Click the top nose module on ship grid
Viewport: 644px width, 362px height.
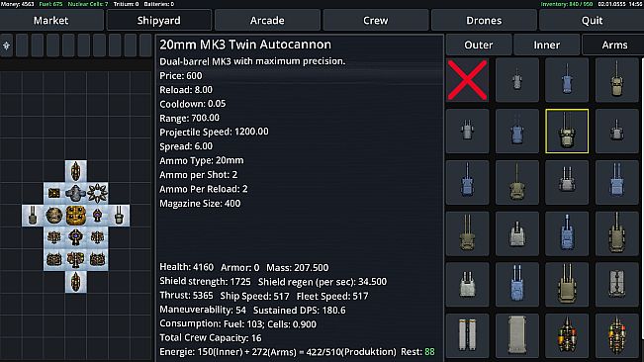75,171
